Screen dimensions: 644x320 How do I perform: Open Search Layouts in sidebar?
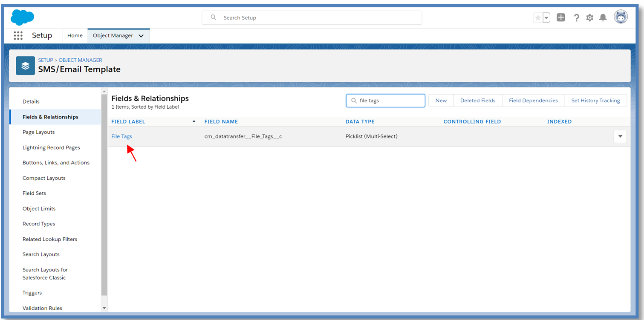(41, 254)
